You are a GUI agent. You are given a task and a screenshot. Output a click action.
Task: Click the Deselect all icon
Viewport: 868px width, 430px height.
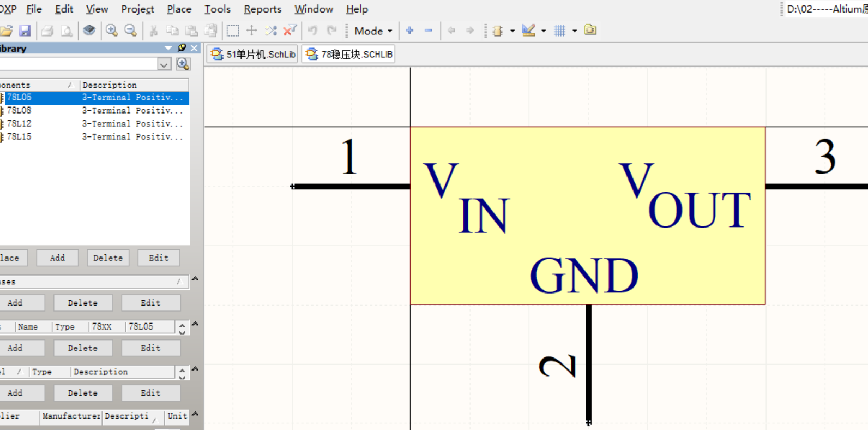(271, 31)
